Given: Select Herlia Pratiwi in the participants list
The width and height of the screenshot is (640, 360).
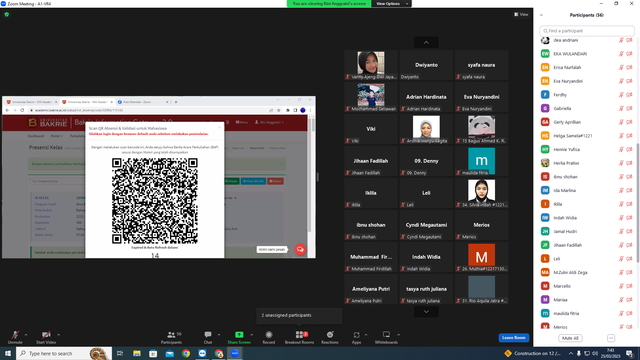Looking at the screenshot, I should pyautogui.click(x=587, y=163).
